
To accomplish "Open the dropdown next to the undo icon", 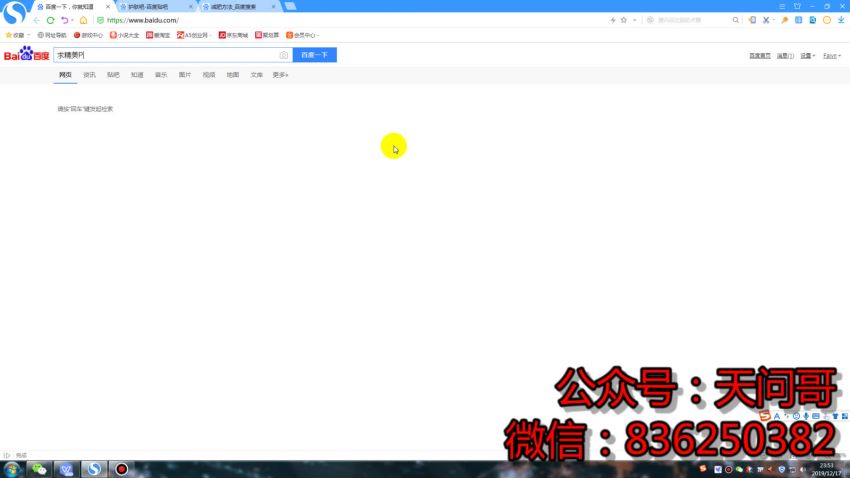I will (x=72, y=21).
